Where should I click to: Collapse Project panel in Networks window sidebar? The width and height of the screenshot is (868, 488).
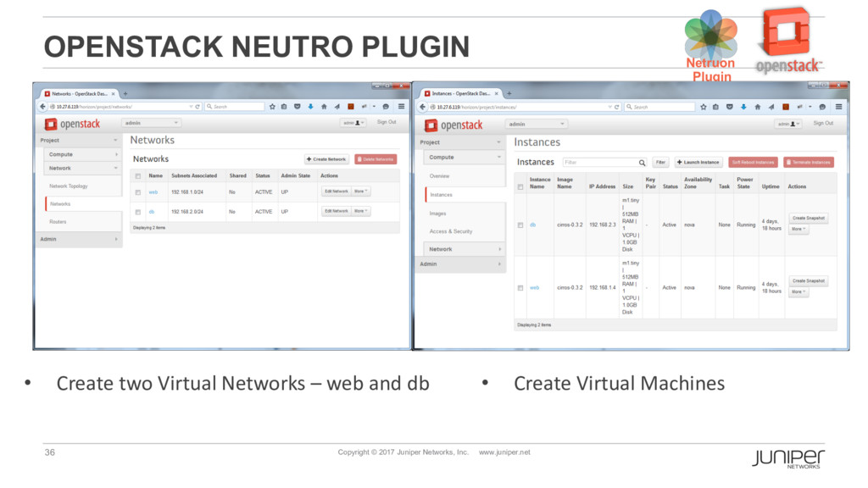(79, 141)
